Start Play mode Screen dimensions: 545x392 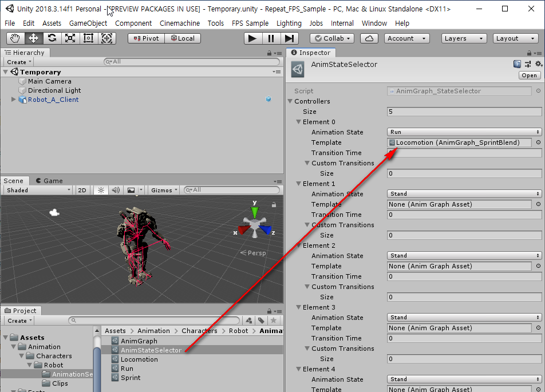click(x=252, y=38)
